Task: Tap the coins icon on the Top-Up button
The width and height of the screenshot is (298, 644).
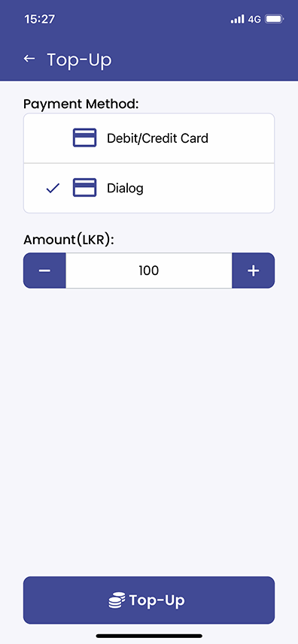Action: point(117,600)
